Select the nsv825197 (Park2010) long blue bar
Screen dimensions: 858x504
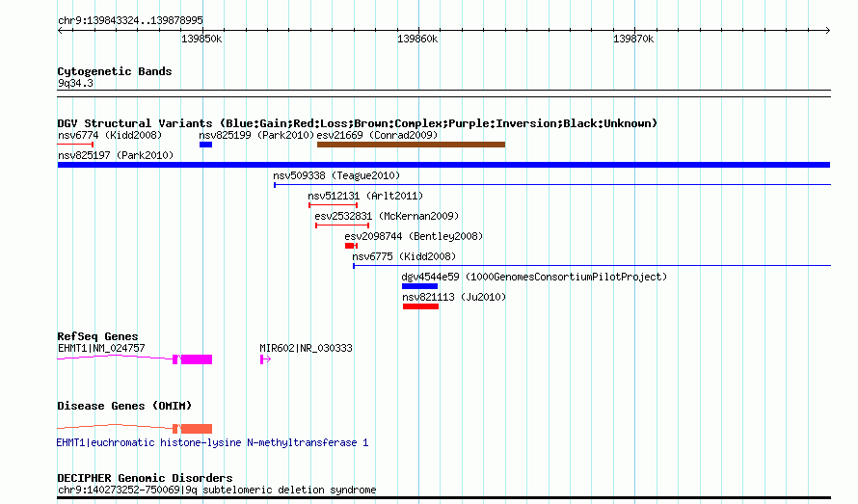(x=443, y=165)
